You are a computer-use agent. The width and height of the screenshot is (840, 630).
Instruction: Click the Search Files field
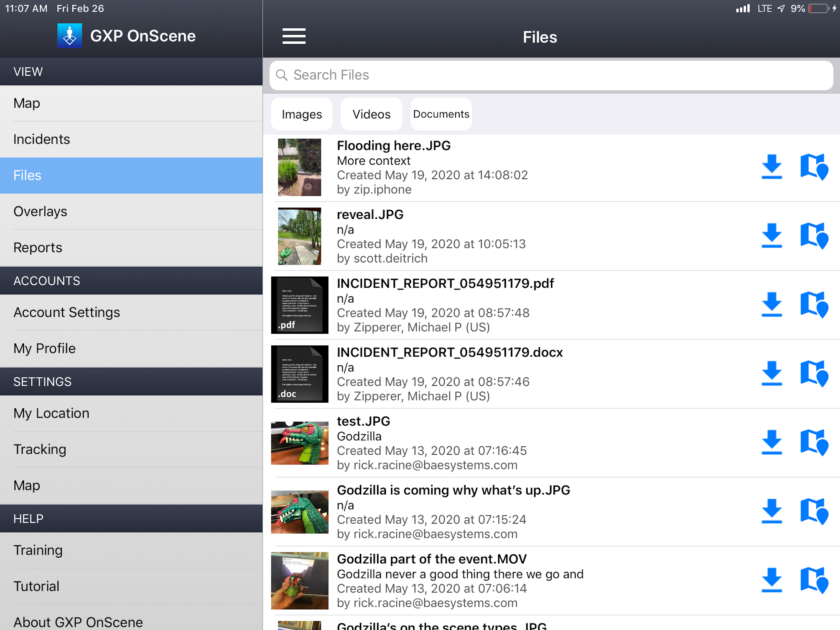click(551, 75)
